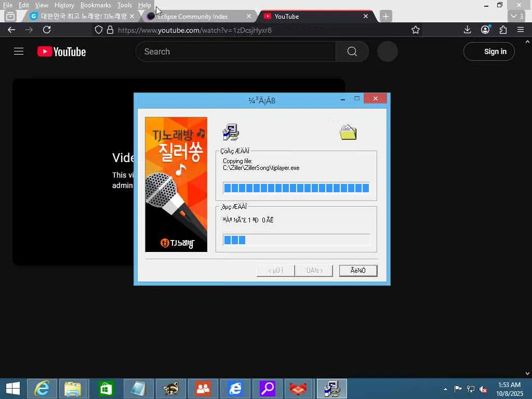Open the raccoon taskbar app icon

pyautogui.click(x=170, y=389)
